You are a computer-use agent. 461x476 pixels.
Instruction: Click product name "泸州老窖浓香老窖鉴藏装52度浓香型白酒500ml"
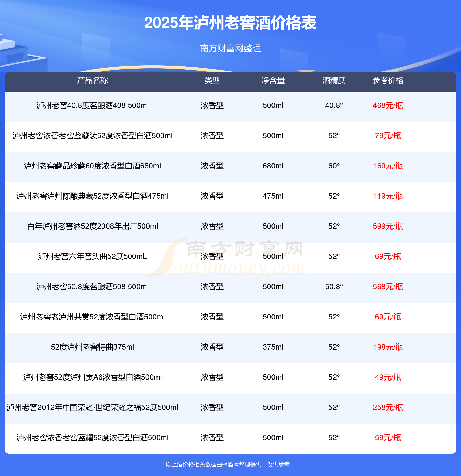(x=92, y=136)
